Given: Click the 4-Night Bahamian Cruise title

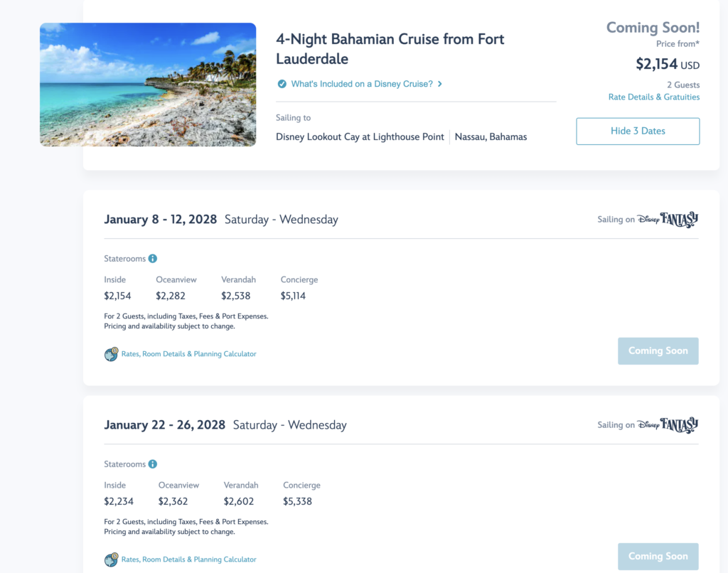Looking at the screenshot, I should 390,49.
